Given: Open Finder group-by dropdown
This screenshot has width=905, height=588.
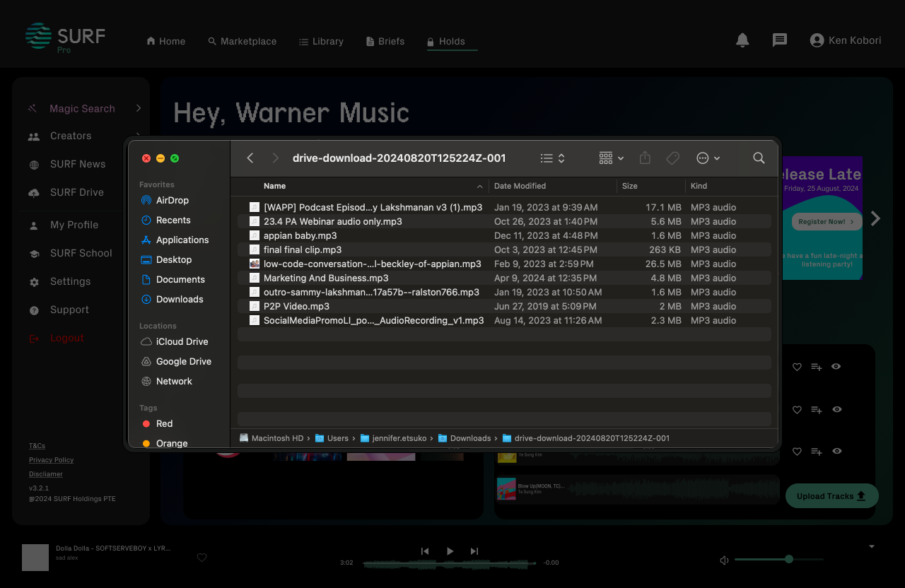Looking at the screenshot, I should click(611, 158).
